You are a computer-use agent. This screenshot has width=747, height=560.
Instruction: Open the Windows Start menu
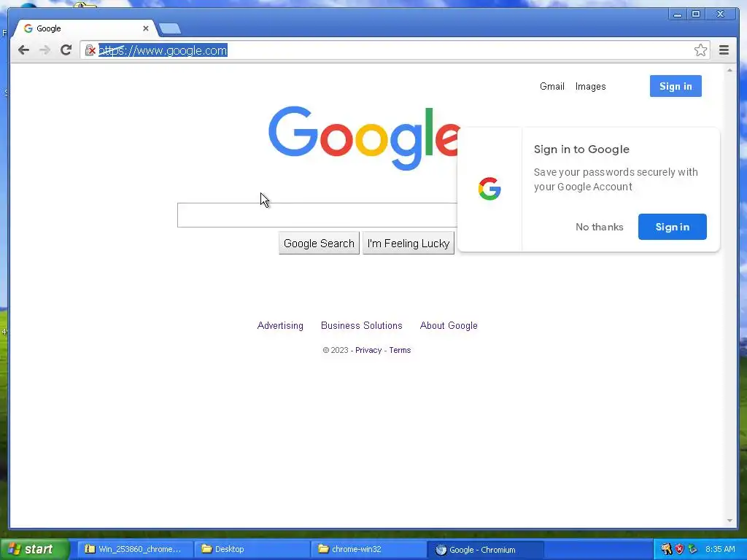click(x=35, y=549)
